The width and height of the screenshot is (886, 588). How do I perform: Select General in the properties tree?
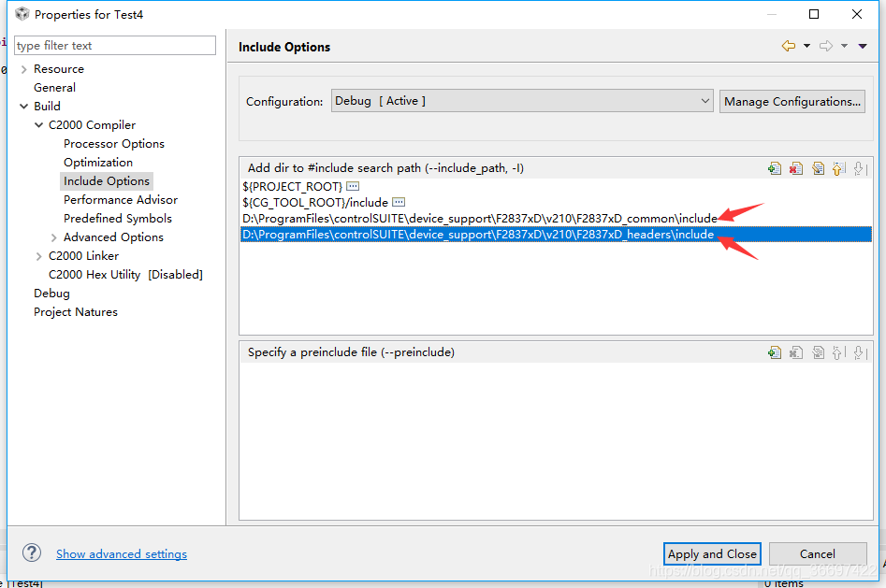click(54, 88)
